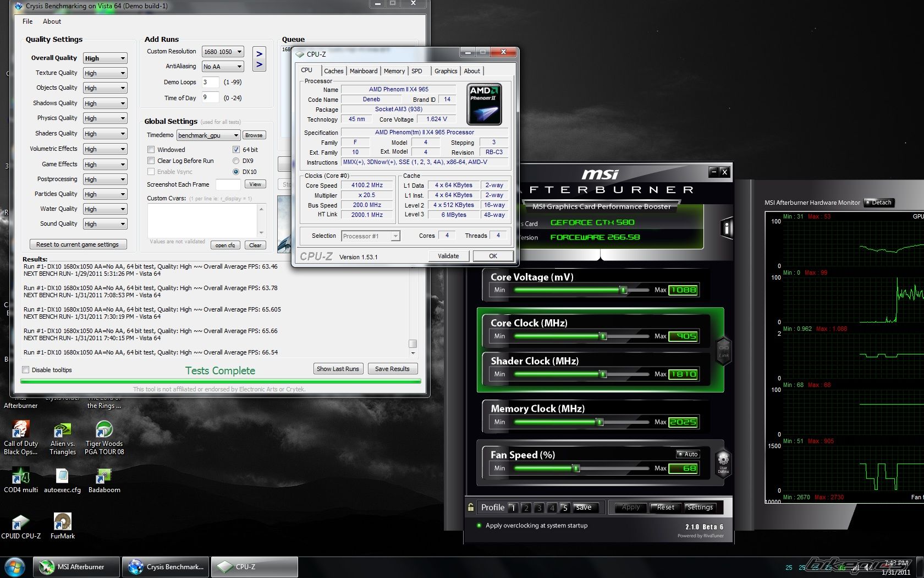Switch to MSI Afterburner taskbar button
Image resolution: width=924 pixels, height=578 pixels.
click(76, 566)
